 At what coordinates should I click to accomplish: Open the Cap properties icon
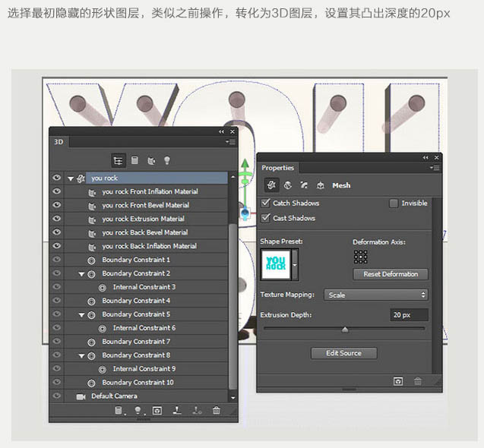[x=304, y=185]
